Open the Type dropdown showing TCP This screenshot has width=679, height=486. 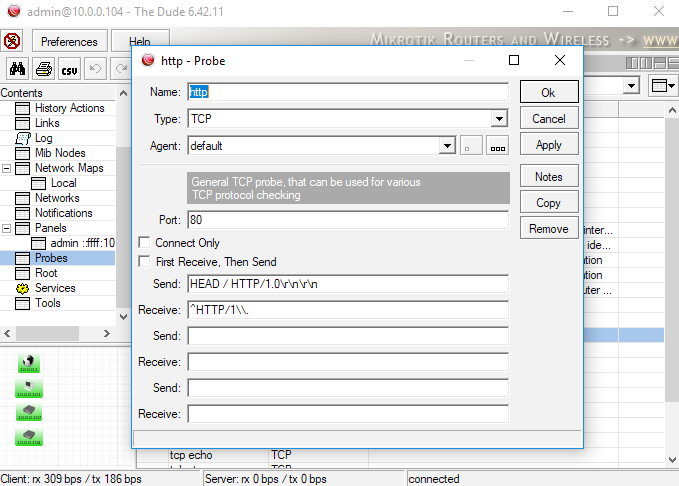pyautogui.click(x=499, y=119)
